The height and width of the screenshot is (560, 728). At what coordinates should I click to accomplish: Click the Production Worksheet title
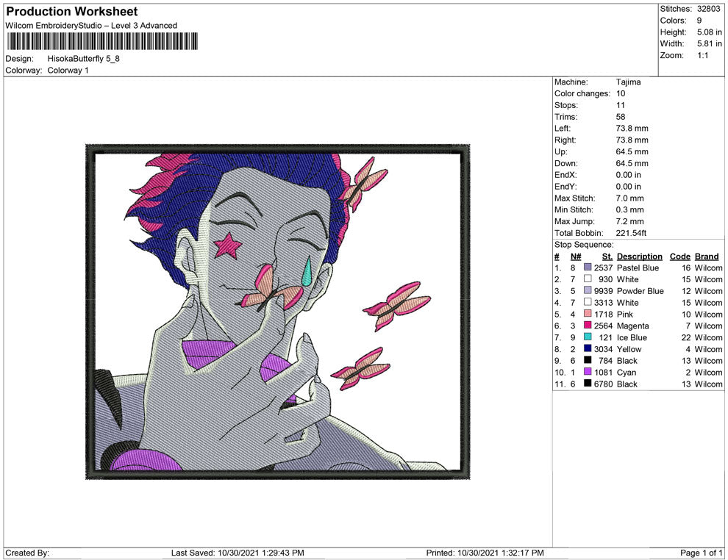[72, 12]
